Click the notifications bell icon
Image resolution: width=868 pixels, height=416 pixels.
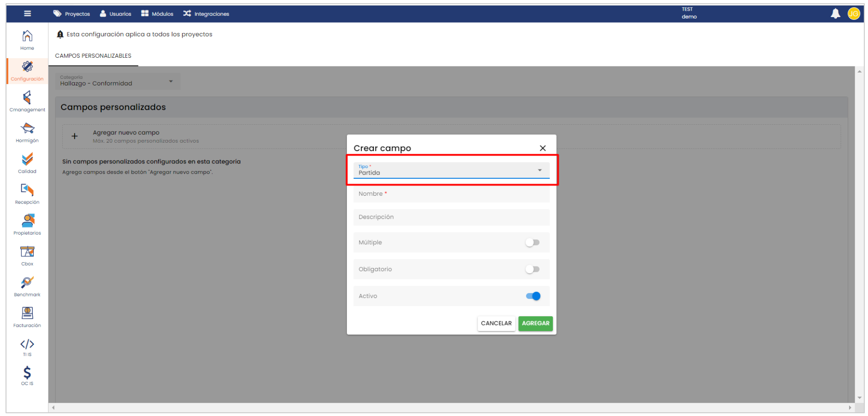point(835,14)
